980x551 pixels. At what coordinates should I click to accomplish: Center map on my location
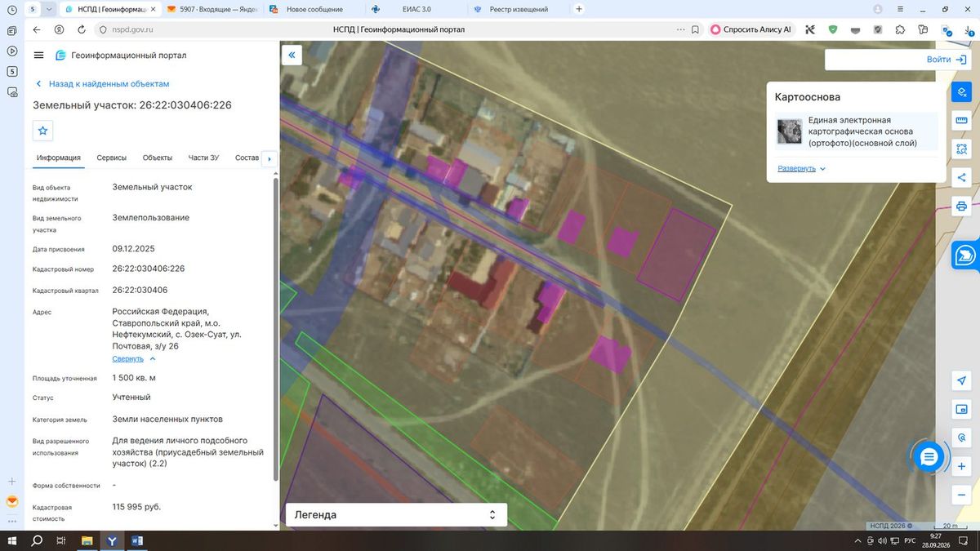pyautogui.click(x=961, y=381)
